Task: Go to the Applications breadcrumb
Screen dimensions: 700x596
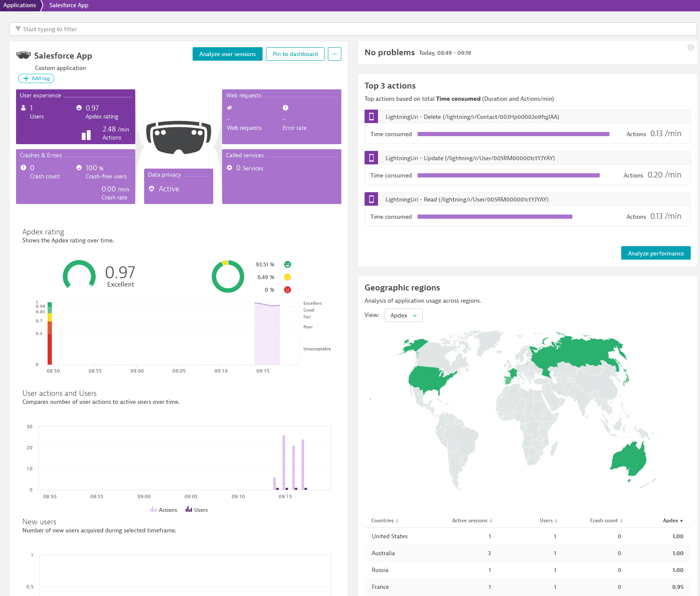Action: tap(19, 5)
